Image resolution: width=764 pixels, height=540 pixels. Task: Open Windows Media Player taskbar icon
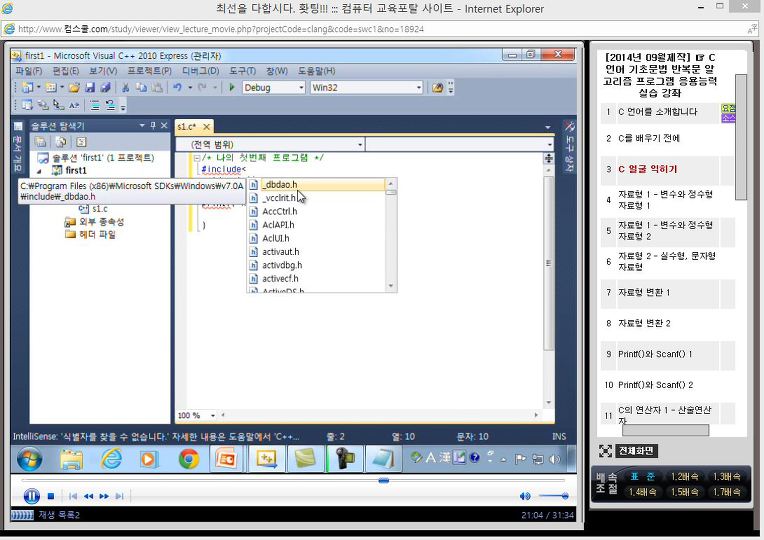pyautogui.click(x=149, y=459)
